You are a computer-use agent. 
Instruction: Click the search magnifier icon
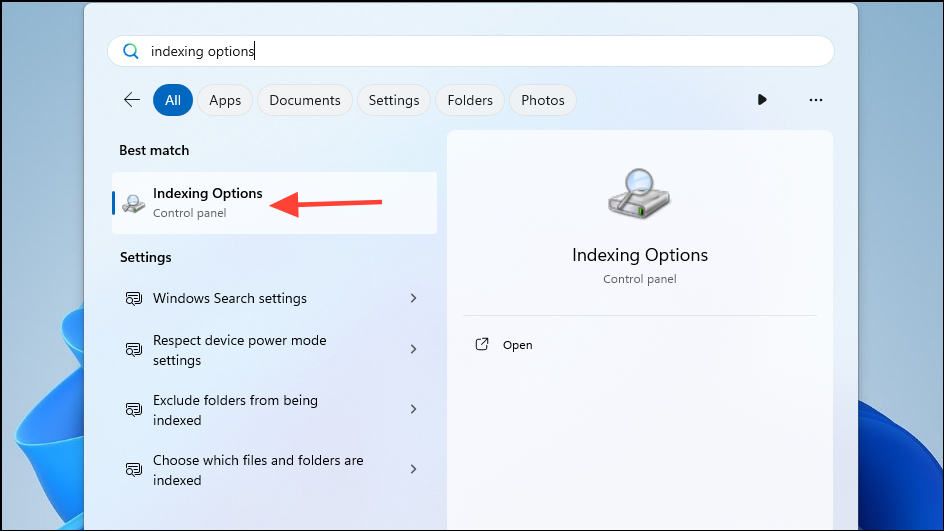131,51
